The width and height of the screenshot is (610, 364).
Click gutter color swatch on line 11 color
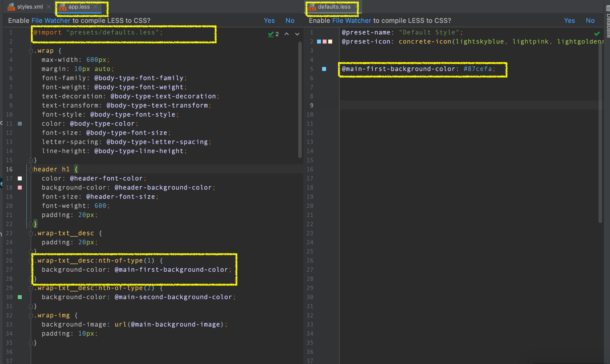20,124
